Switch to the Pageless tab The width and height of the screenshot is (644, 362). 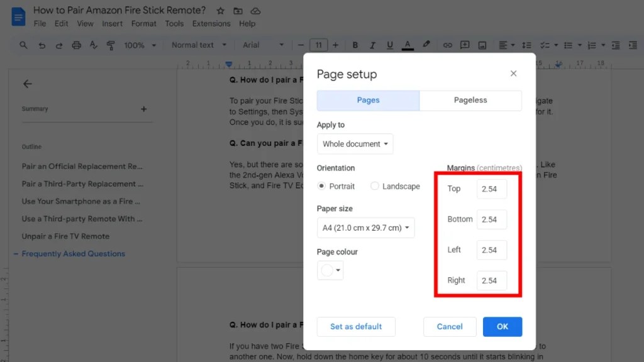coord(470,100)
